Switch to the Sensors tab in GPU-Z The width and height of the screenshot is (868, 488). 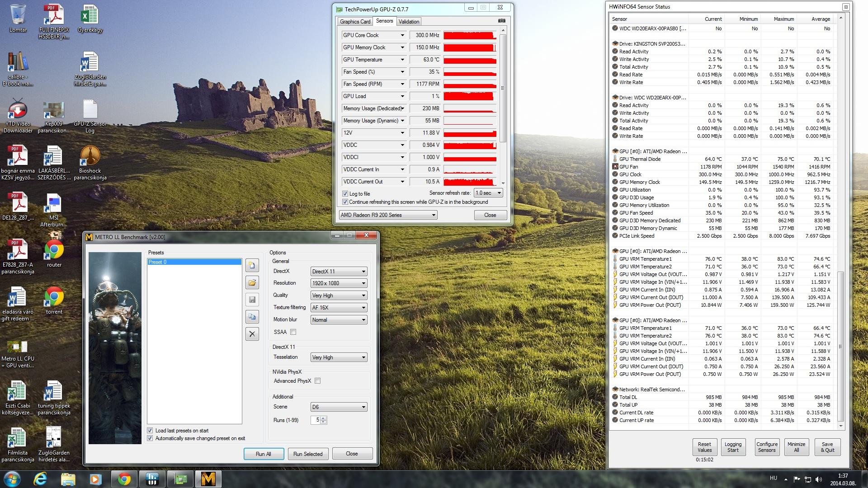point(384,21)
